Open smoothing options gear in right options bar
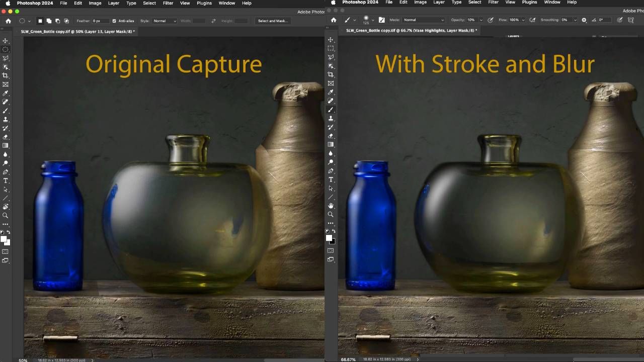 [584, 20]
